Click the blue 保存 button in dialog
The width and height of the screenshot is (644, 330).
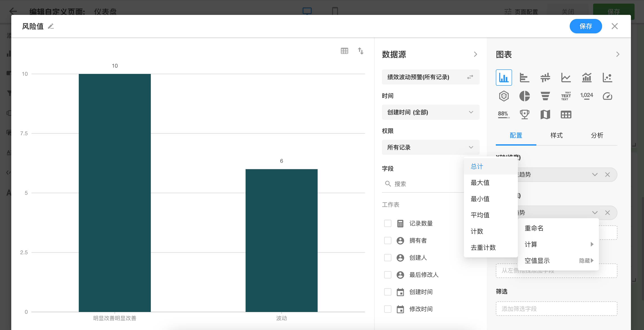[585, 26]
